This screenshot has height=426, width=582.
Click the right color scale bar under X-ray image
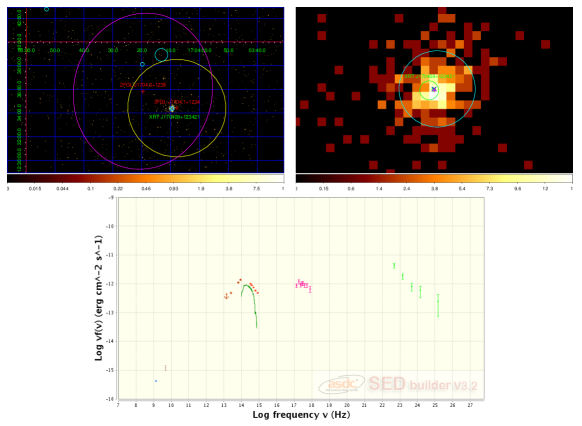434,178
